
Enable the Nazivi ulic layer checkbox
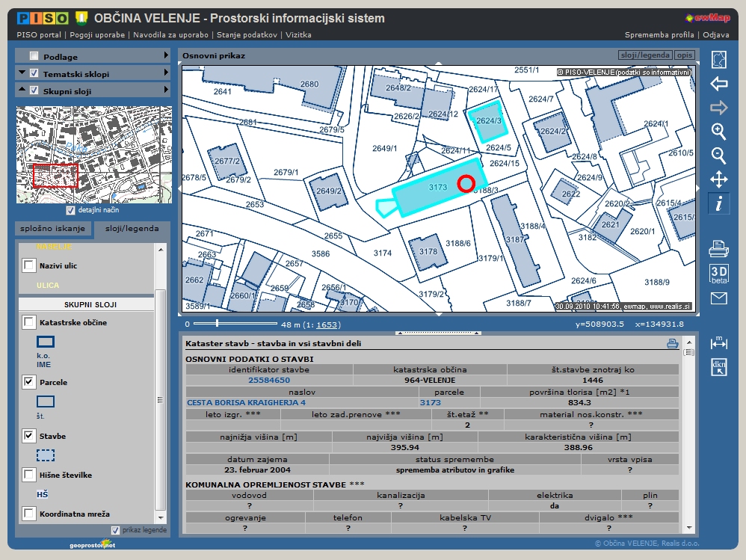pyautogui.click(x=28, y=265)
